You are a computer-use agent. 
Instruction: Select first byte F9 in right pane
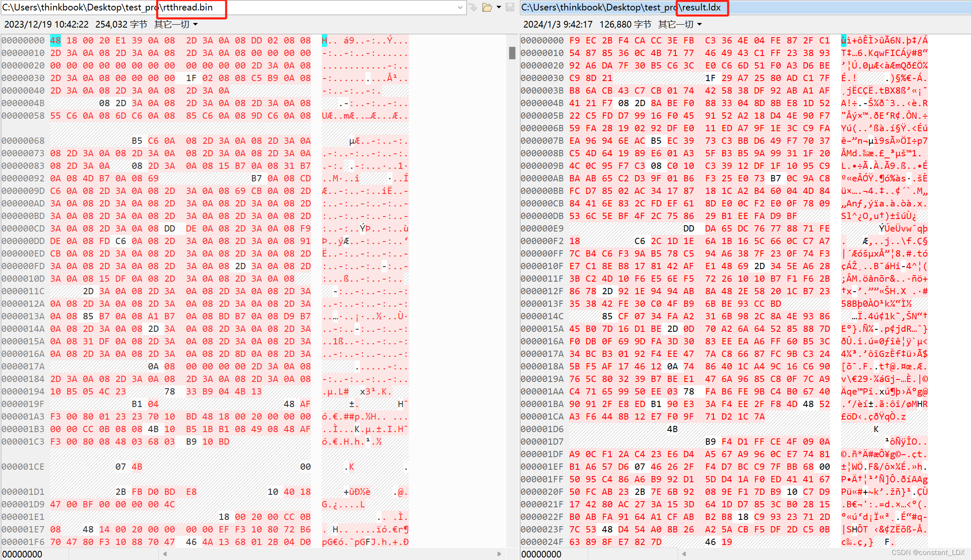[575, 41]
